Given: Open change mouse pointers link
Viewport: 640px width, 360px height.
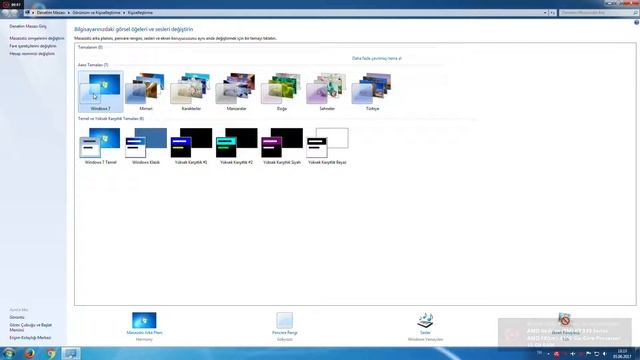Looking at the screenshot, I should pyautogui.click(x=33, y=46).
